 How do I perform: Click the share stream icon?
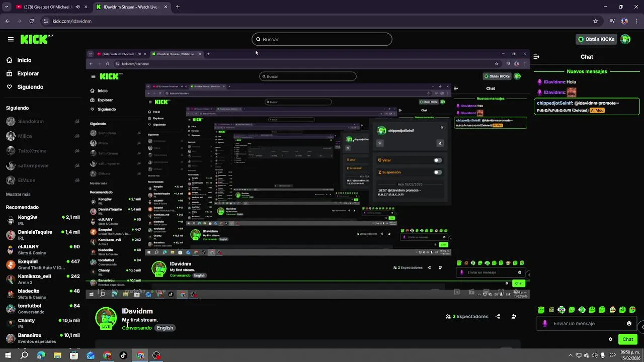click(498, 317)
